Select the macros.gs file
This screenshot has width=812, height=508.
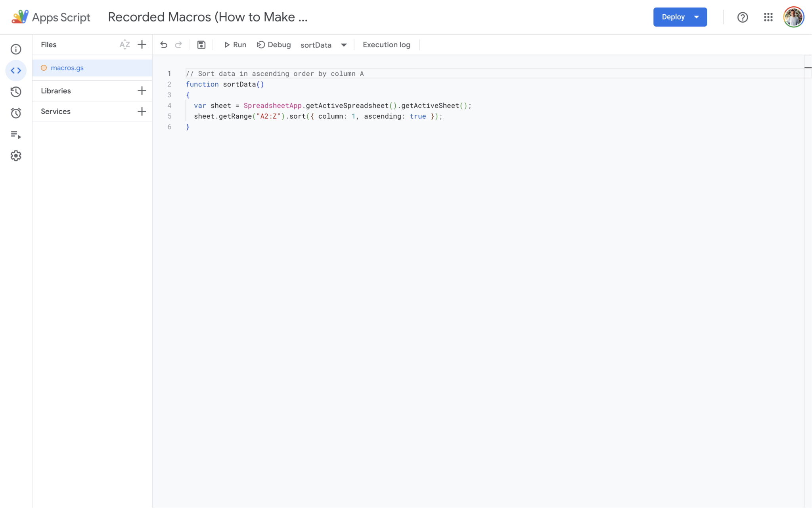pyautogui.click(x=67, y=68)
